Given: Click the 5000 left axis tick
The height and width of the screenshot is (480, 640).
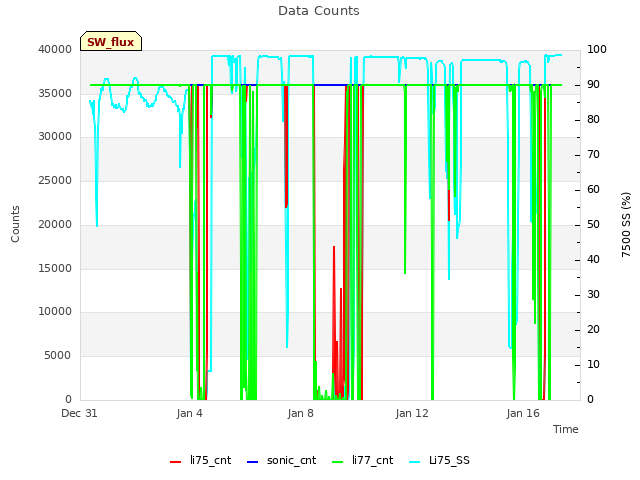Looking at the screenshot, I should [58, 356].
